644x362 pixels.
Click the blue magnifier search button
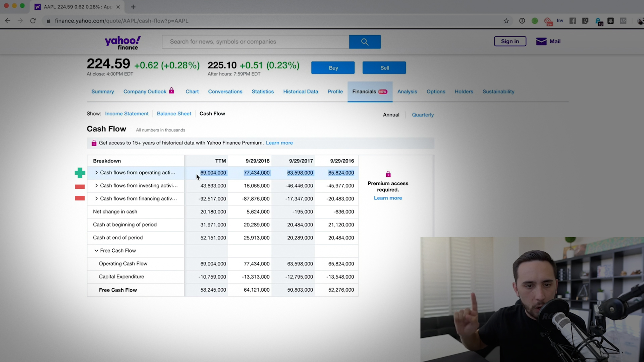coord(365,42)
